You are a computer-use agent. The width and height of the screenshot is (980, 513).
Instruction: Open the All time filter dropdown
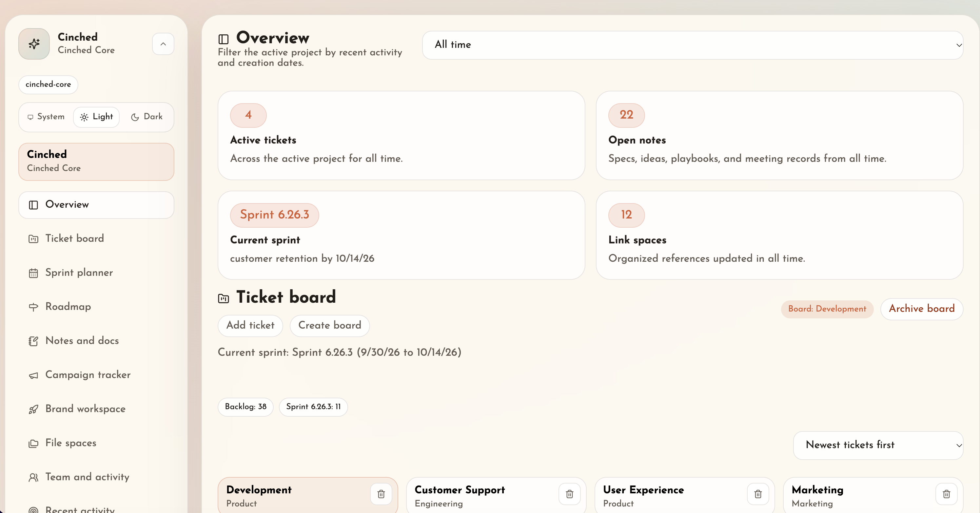[692, 45]
